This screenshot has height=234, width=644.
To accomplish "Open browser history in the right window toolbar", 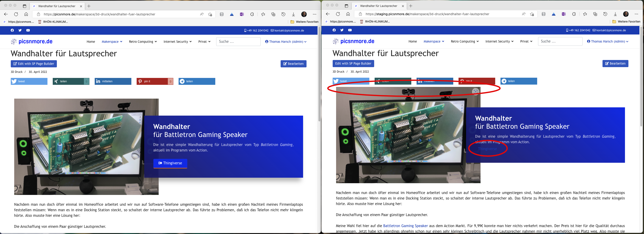I will 605,14.
